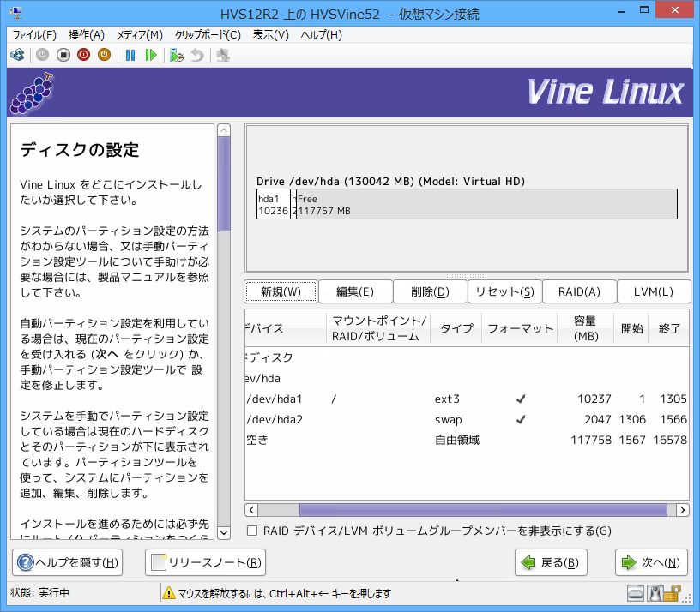Image resolution: width=700 pixels, height=612 pixels.
Task: Click the Checkpoint toolbar icon
Action: [x=177, y=55]
